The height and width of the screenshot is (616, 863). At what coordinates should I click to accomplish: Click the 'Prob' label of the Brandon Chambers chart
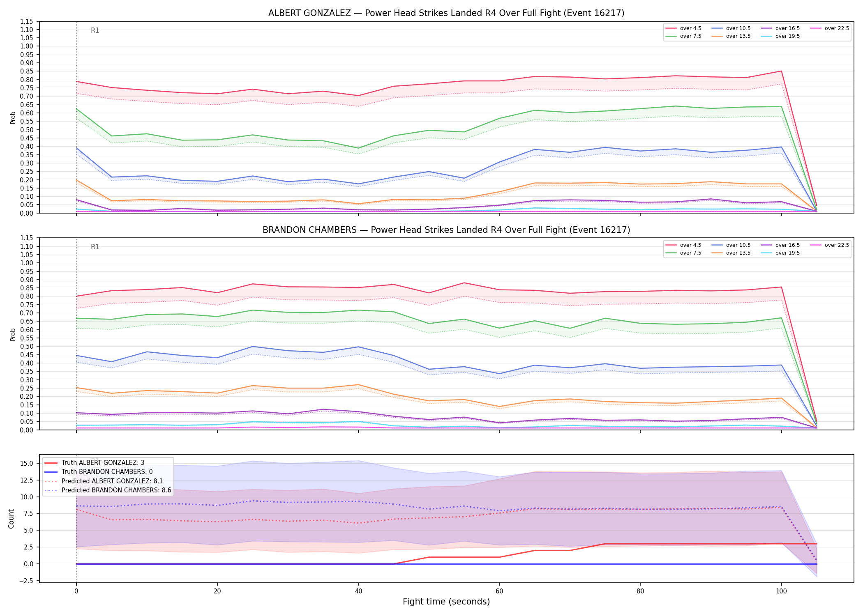pyautogui.click(x=13, y=334)
